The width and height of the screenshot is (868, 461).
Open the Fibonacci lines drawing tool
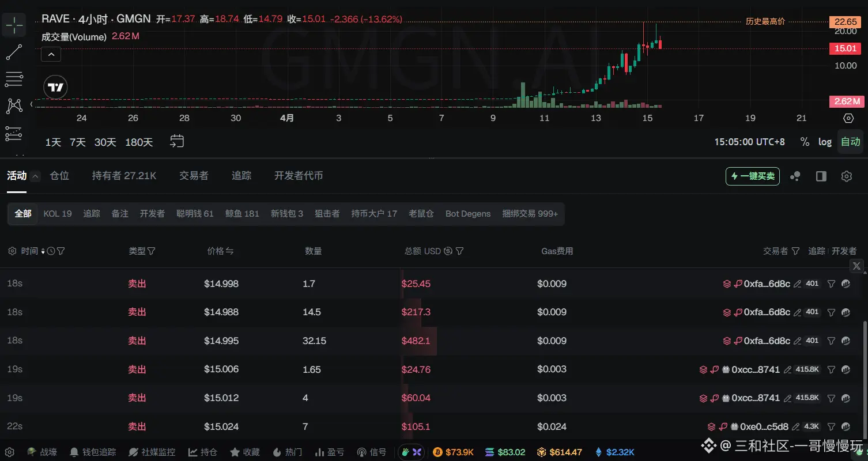point(14,79)
